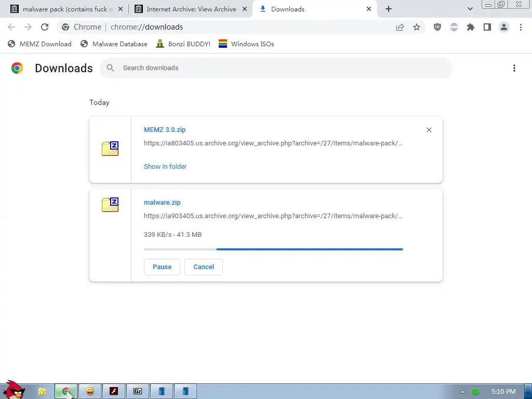Image resolution: width=532 pixels, height=399 pixels.
Task: Click the MEMZ 3.0.zip file icon
Action: [x=110, y=149]
